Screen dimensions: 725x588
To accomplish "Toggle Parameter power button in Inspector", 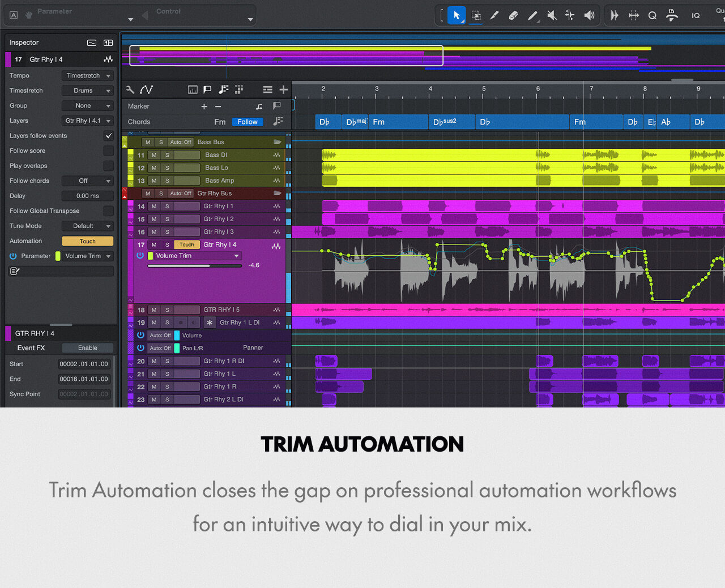I will pos(13,256).
